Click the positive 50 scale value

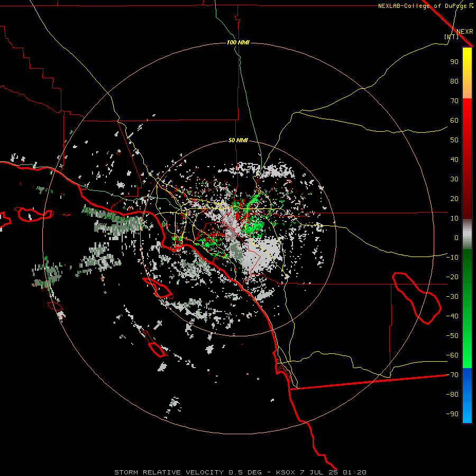(454, 140)
